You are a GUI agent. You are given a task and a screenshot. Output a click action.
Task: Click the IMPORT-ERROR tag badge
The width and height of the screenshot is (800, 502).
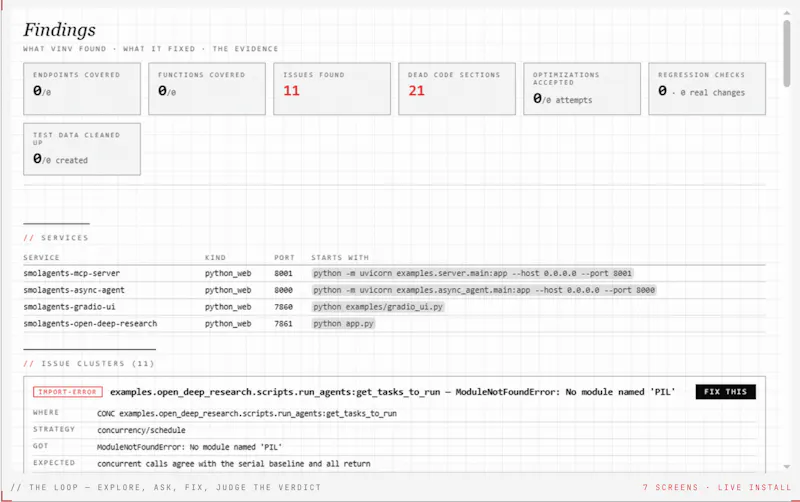click(68, 392)
